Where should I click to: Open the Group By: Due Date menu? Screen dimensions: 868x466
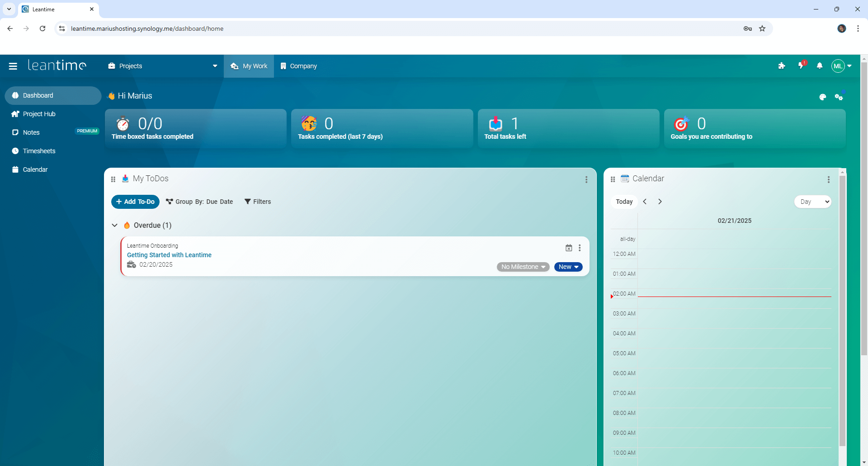199,202
